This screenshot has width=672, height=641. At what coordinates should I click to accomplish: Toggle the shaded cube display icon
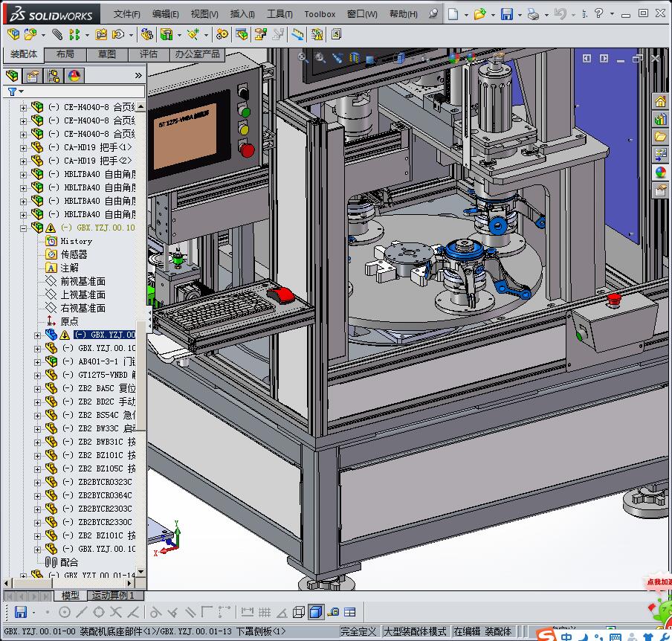pyautogui.click(x=315, y=612)
